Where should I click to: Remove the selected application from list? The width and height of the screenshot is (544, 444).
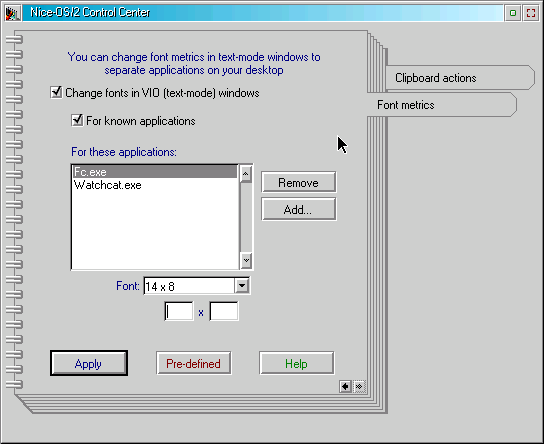coord(298,182)
